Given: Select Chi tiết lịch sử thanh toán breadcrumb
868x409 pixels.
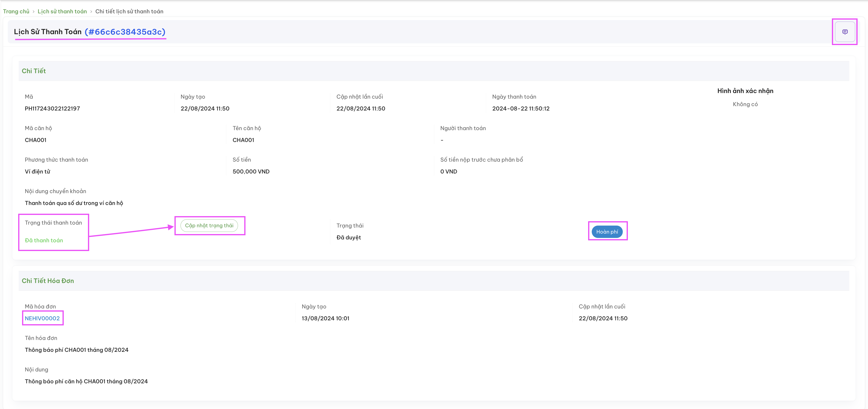Looking at the screenshot, I should [129, 11].
